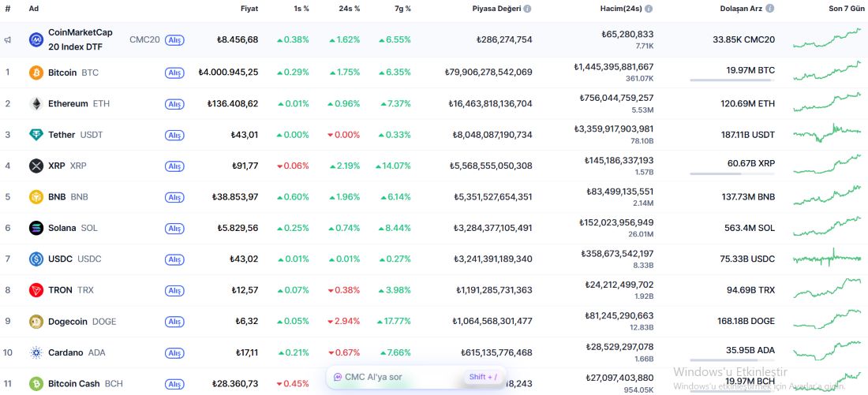The width and height of the screenshot is (868, 395).
Task: Click the Ethereum logo icon
Action: pos(36,104)
